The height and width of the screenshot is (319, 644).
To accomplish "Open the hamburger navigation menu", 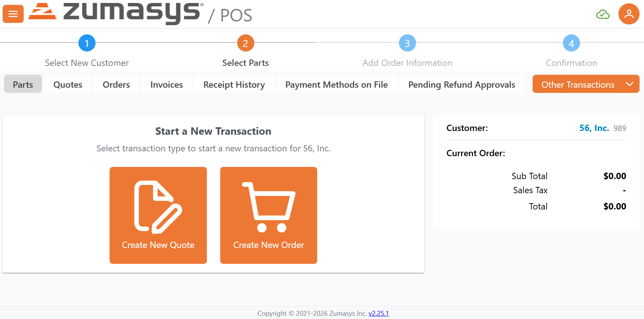I will click(x=13, y=14).
